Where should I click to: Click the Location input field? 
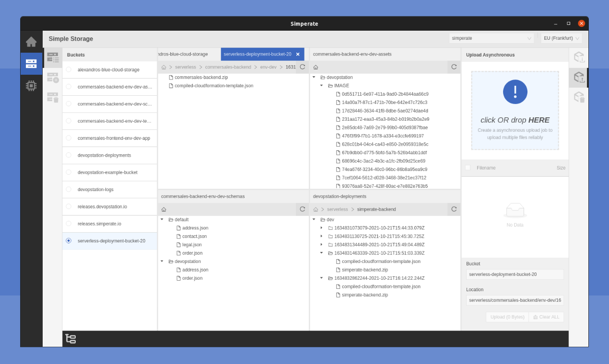point(515,300)
